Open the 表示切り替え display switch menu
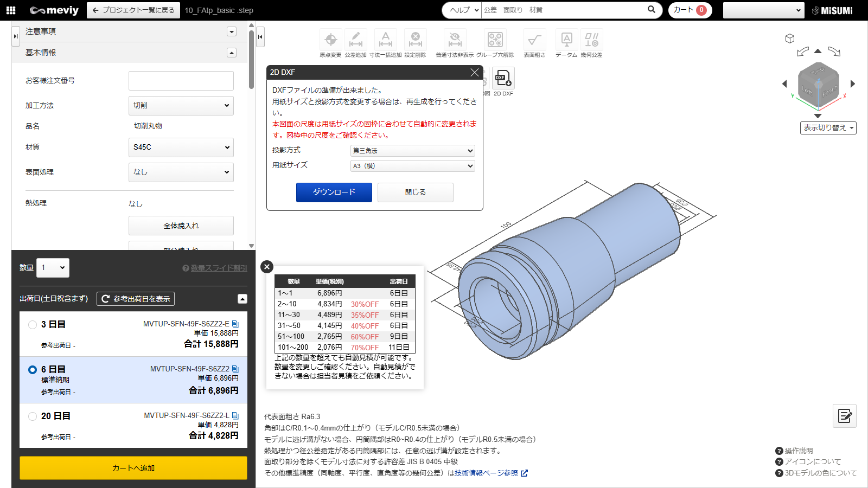Screen dimensions: 868x488 point(828,128)
